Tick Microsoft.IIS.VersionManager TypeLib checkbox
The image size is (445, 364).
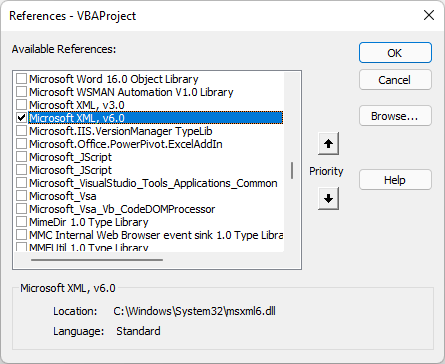coord(22,131)
